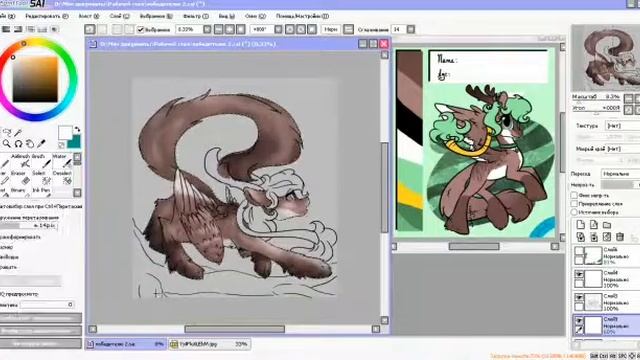The width and height of the screenshot is (640, 360).
Task: Create a new raster layer
Action: point(580,224)
